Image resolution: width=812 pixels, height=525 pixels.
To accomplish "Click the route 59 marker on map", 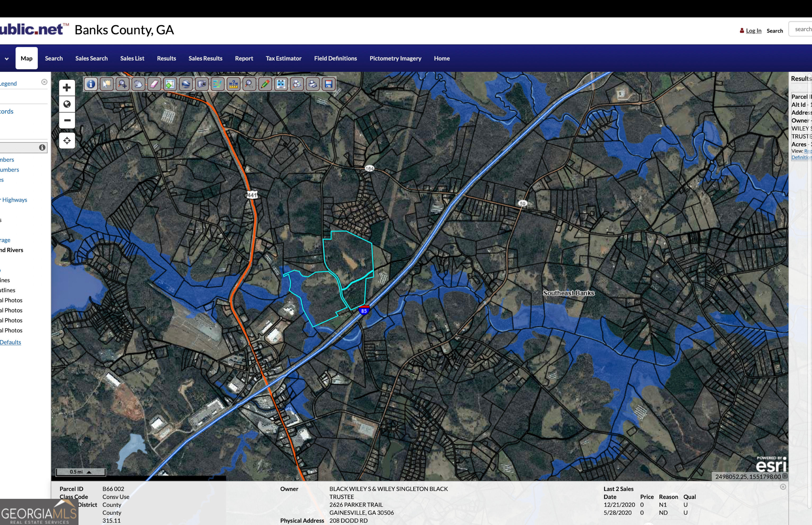I will [523, 204].
